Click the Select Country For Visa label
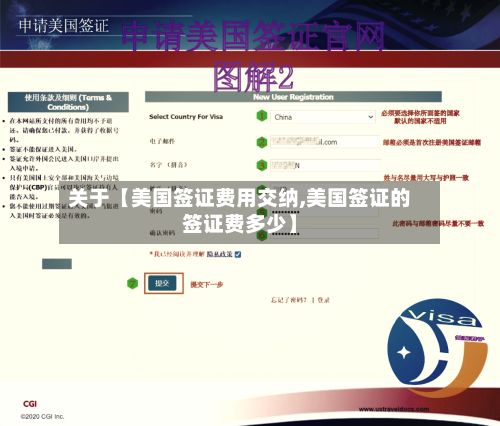This screenshot has height=426, width=500. tap(186, 117)
